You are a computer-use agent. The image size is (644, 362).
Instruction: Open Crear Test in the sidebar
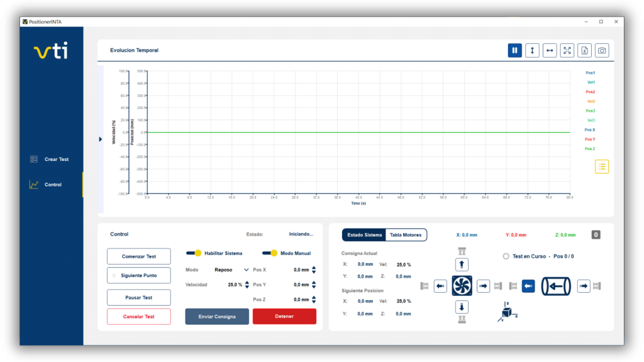click(56, 160)
